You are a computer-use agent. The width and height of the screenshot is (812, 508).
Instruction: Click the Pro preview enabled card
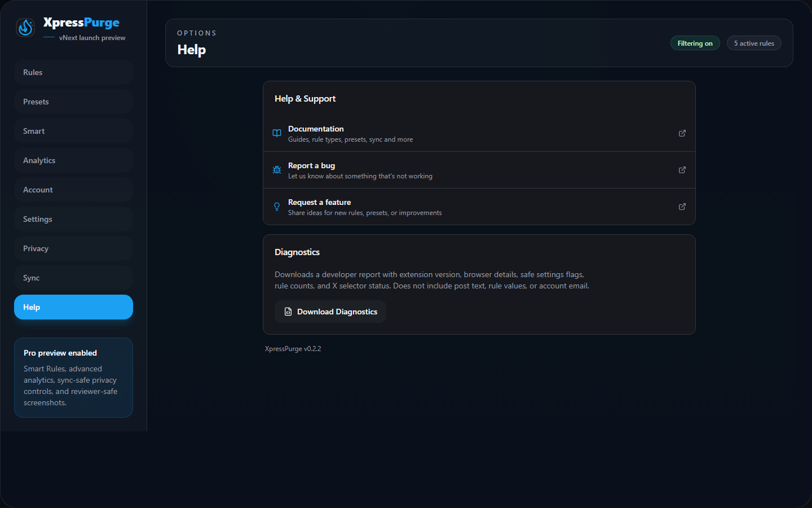point(73,378)
